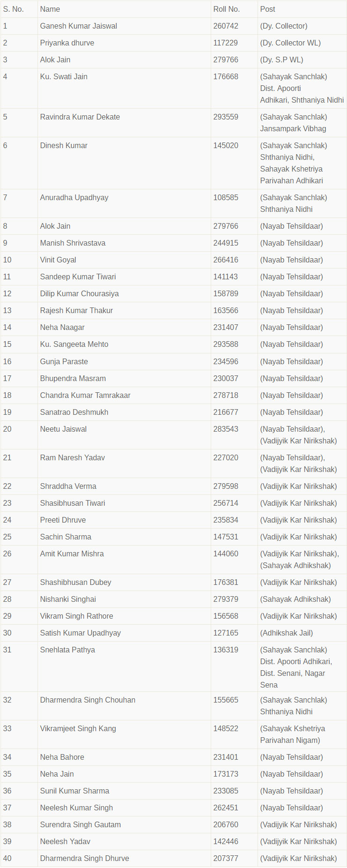Select the Ku. Swati Jain name cell
The image size is (347, 868).
tap(64, 76)
